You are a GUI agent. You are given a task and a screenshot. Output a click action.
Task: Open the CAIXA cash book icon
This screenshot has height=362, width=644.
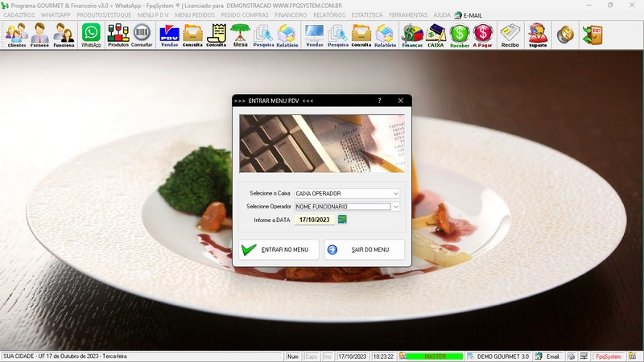point(436,35)
